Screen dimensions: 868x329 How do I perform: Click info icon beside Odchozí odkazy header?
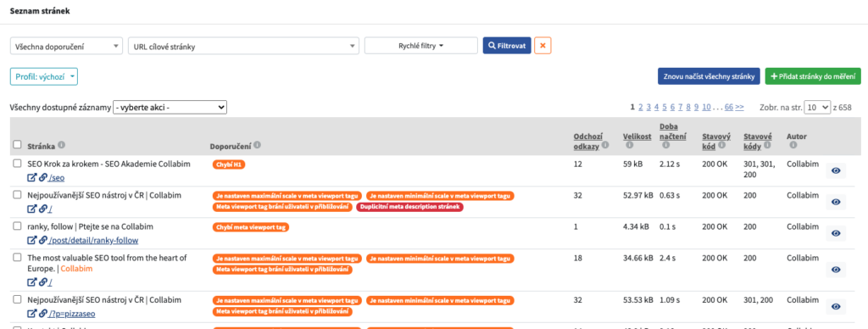click(605, 145)
